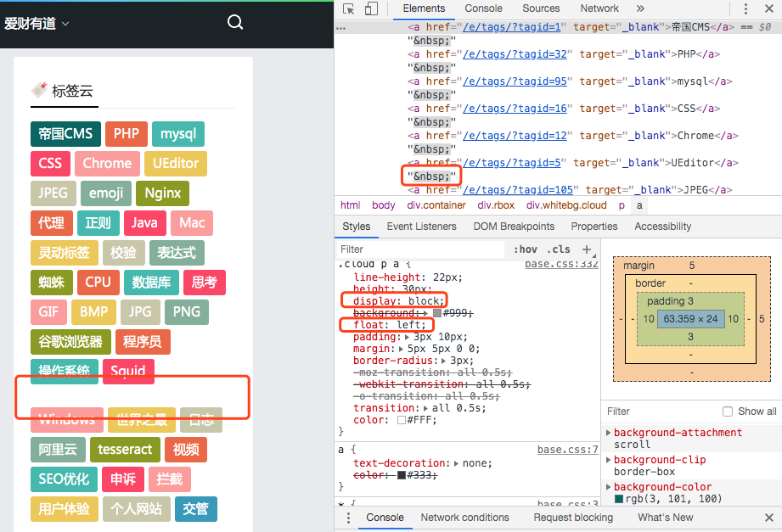Toggle the device toolbar icon

371,9
